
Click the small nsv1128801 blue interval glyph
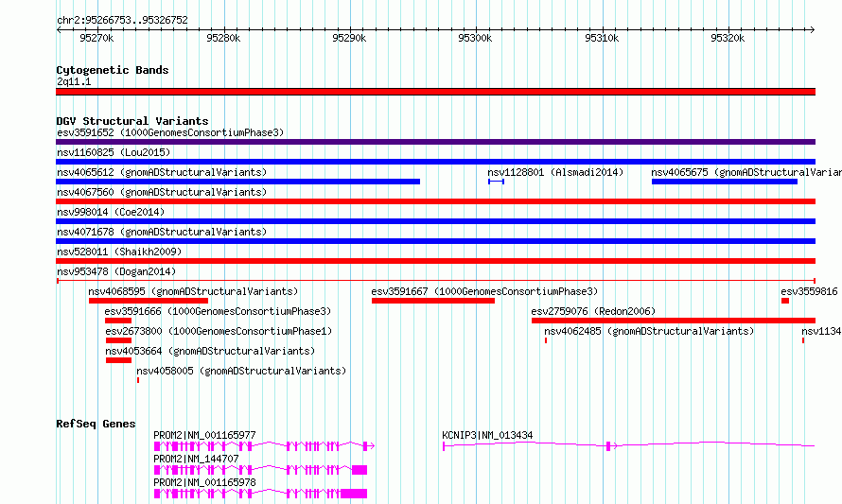(x=496, y=182)
